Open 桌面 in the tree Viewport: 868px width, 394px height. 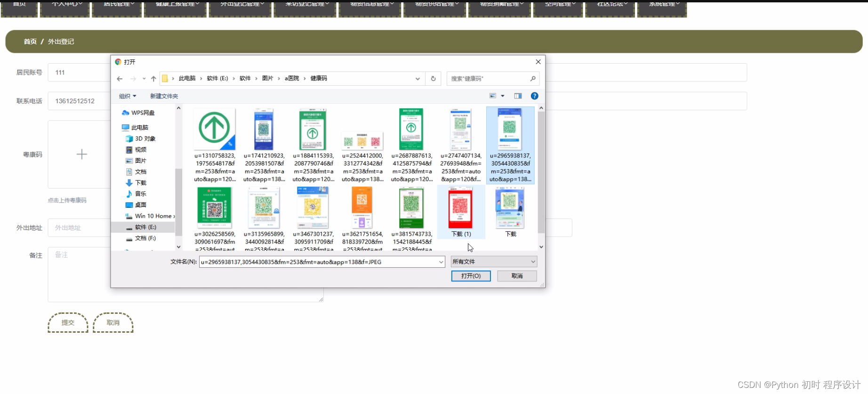coord(136,205)
